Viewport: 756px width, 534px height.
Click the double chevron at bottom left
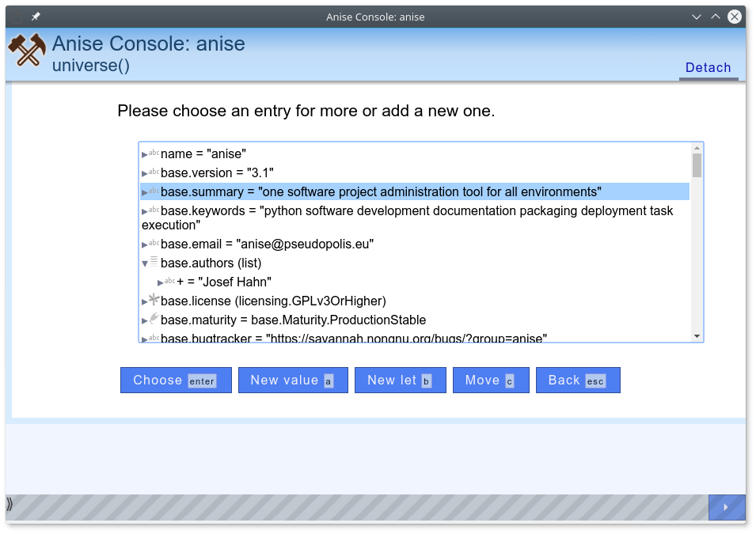(9, 505)
